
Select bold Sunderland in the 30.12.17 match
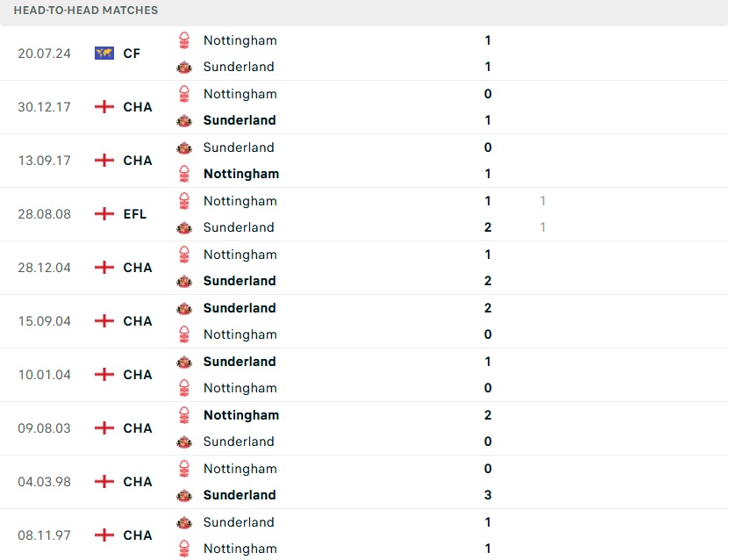coord(240,120)
